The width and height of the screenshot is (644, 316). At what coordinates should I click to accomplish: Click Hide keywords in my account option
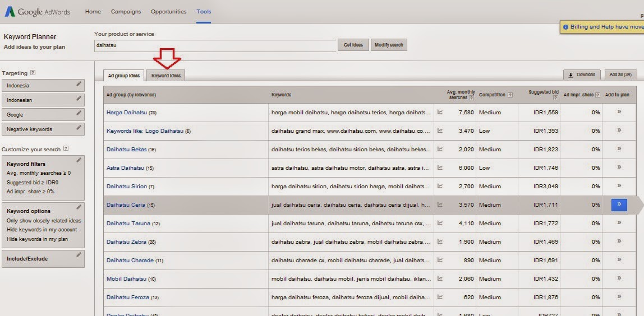[42, 230]
